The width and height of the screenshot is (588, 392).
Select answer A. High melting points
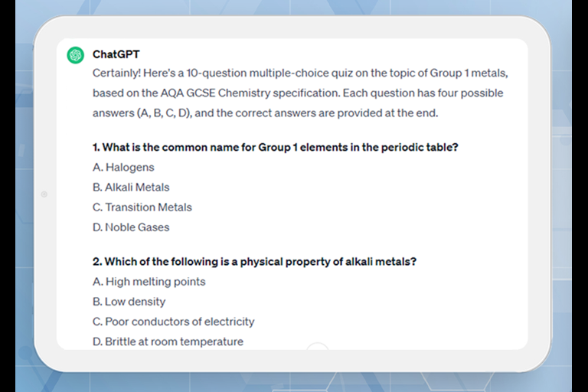[149, 281]
